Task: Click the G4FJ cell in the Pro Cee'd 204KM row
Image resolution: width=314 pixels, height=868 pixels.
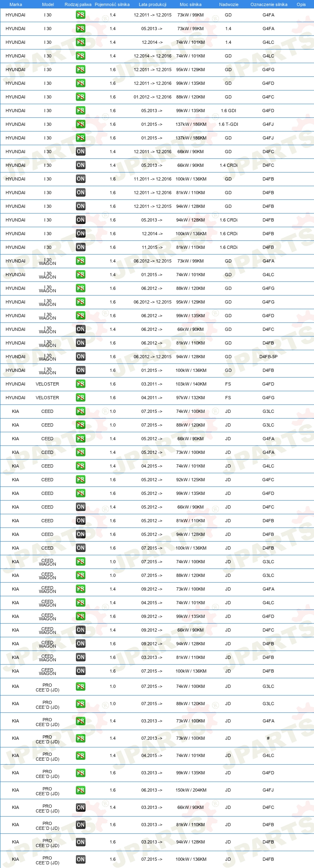Action: (268, 790)
